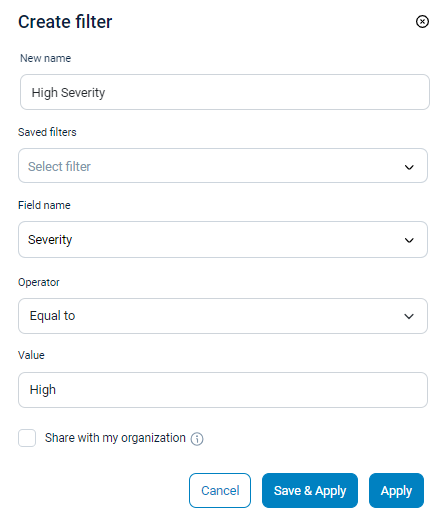Click the Create filter heading
The image size is (445, 516).
tap(65, 22)
